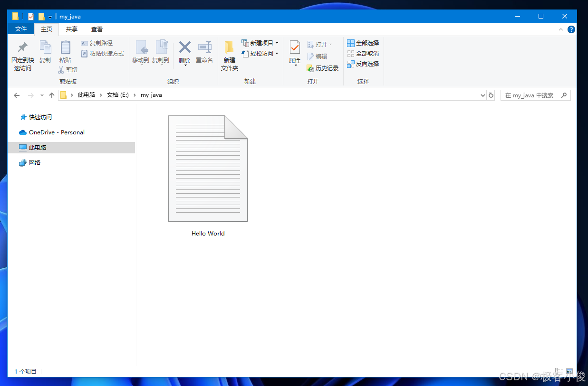The image size is (588, 386).
Task: Click the 重命名 rename icon
Action: pos(204,47)
